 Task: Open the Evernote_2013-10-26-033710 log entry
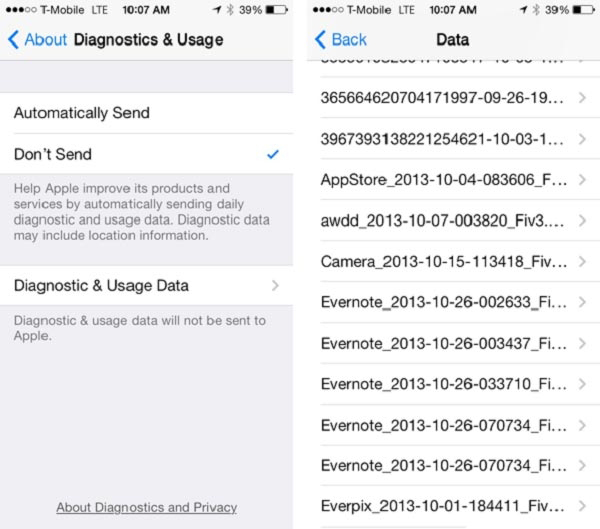453,384
